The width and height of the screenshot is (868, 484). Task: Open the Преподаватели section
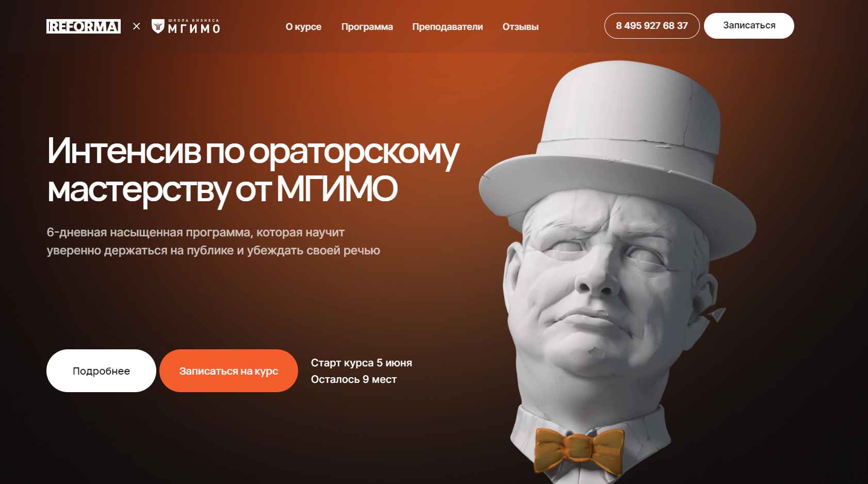(447, 27)
